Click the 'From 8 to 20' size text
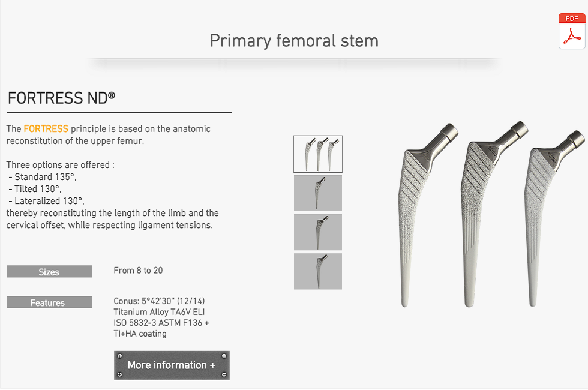This screenshot has height=390, width=588. (x=138, y=271)
